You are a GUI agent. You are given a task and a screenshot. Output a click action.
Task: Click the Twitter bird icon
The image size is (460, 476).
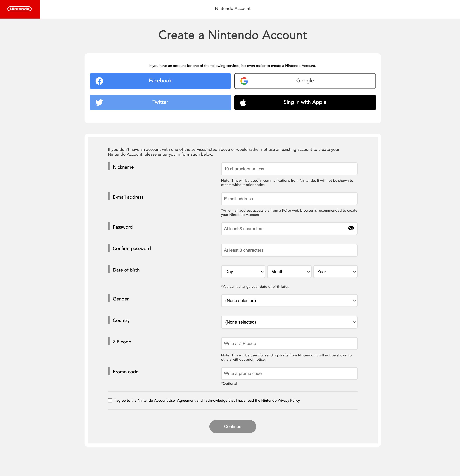click(x=99, y=102)
